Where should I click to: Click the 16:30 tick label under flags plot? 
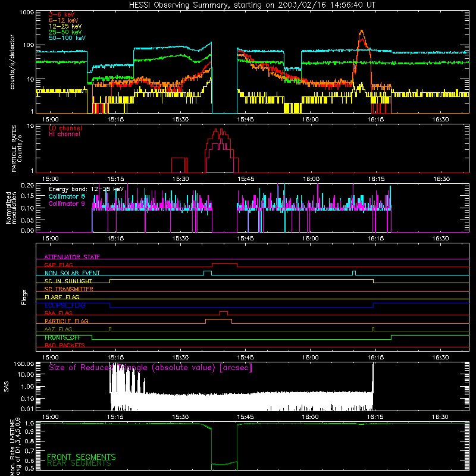pos(440,358)
